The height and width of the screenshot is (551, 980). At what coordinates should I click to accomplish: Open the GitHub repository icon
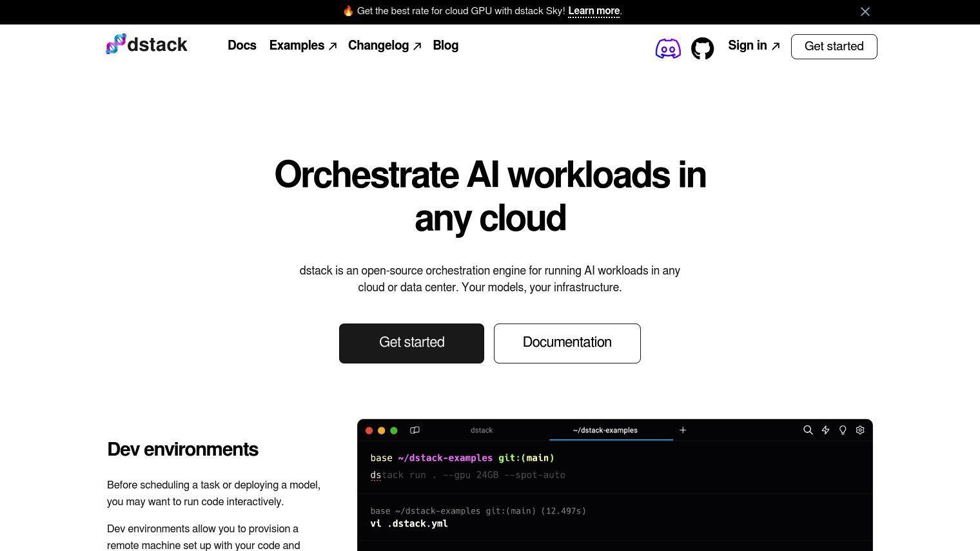[702, 48]
